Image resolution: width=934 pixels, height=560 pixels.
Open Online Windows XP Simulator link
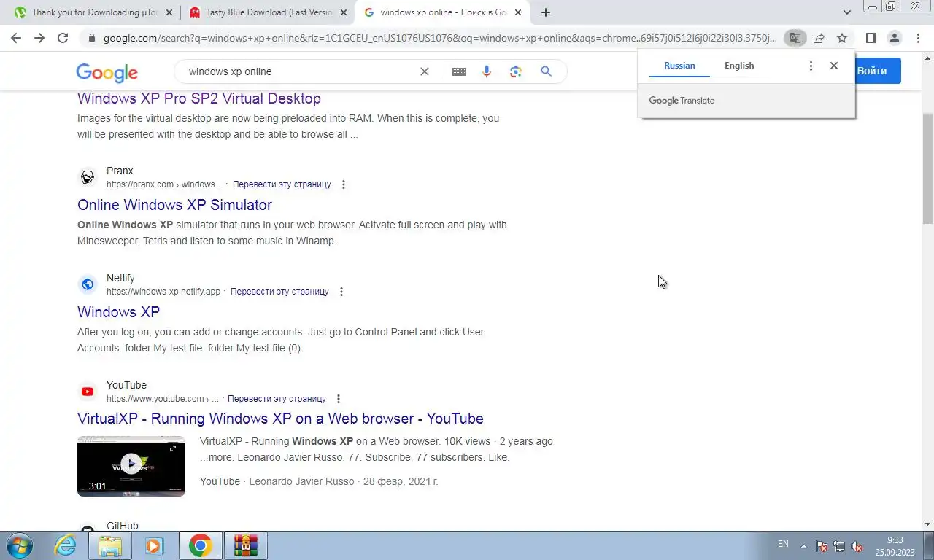[x=174, y=205]
